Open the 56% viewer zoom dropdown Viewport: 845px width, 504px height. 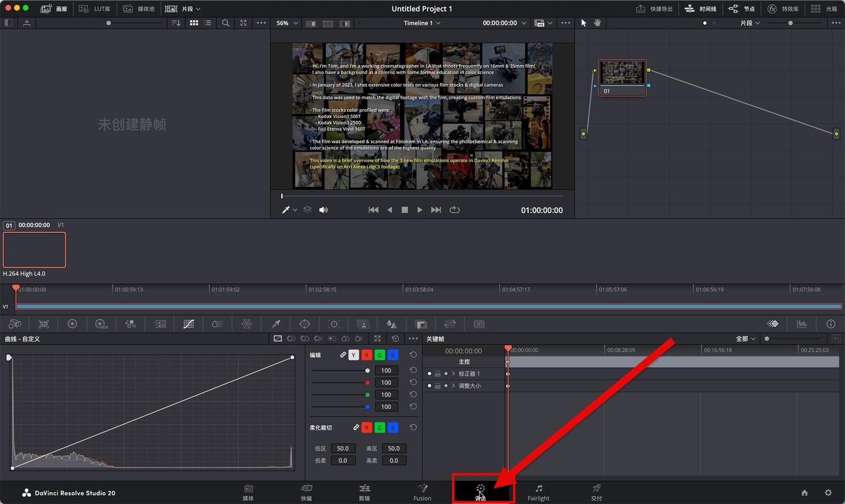click(287, 23)
